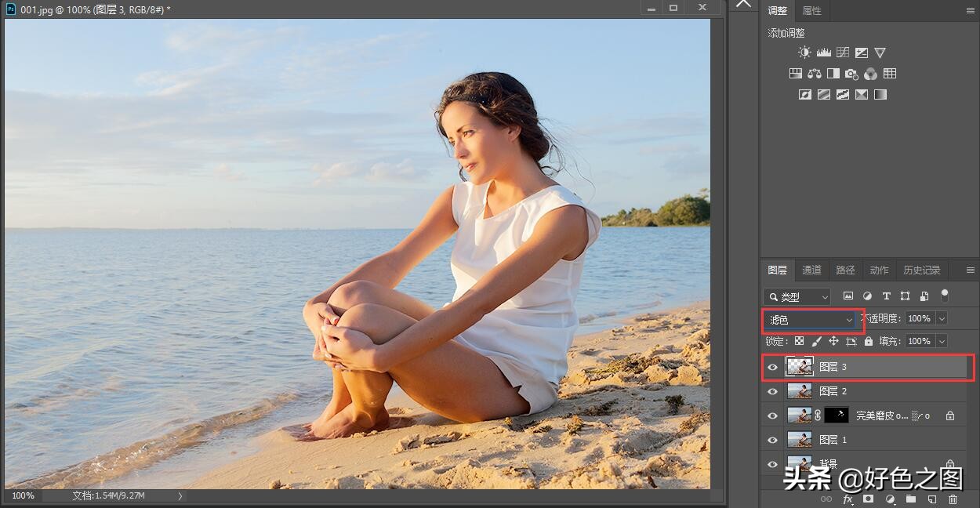Viewport: 980px width, 508px height.
Task: Add a Curves adjustment layer
Action: [843, 53]
